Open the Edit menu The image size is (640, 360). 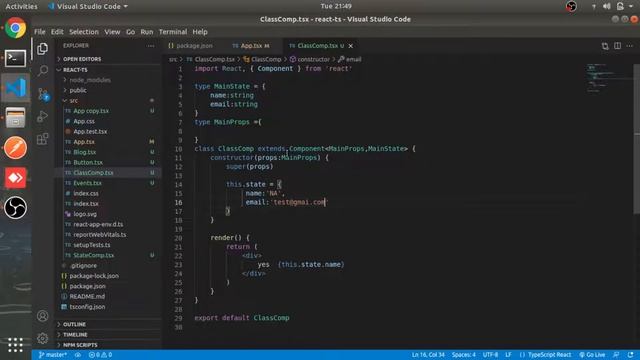pos(57,32)
